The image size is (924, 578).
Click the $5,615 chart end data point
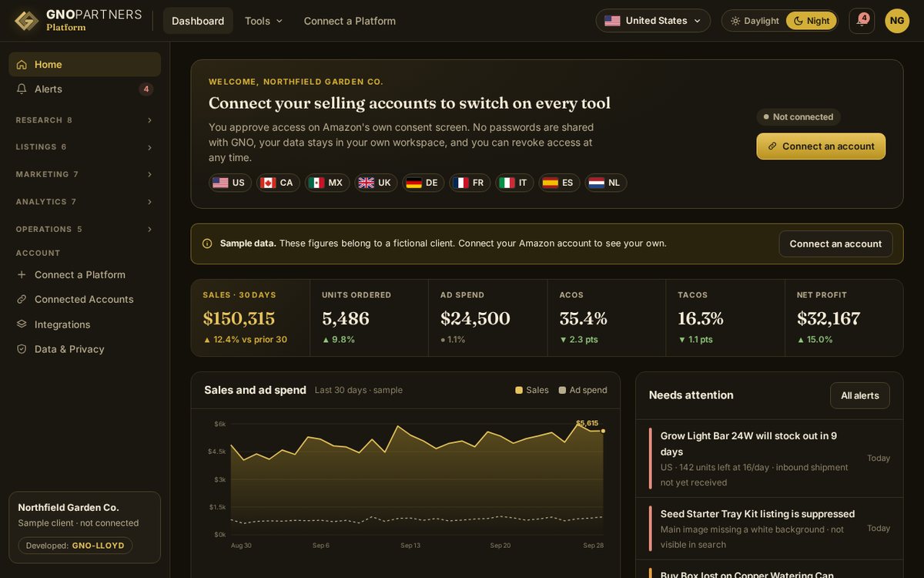tap(603, 431)
